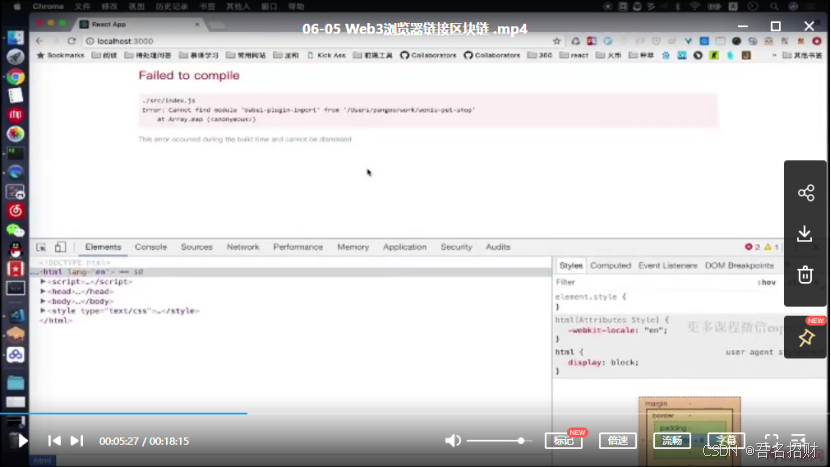Expand the script node in DOM tree
Screen dimensions: 831x467
click(43, 281)
